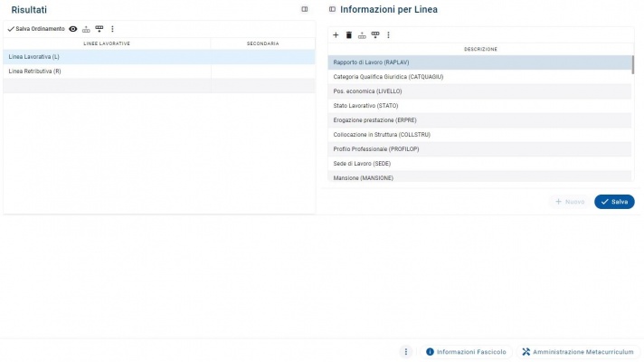Select Stato Lavorativo (STATO) row
The width and height of the screenshot is (644, 362).
[x=479, y=106]
